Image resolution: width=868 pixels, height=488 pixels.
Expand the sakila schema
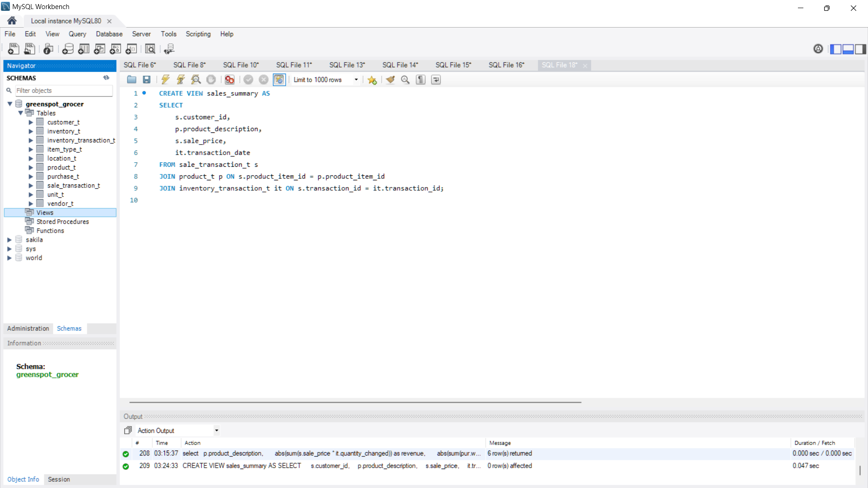pos(9,240)
